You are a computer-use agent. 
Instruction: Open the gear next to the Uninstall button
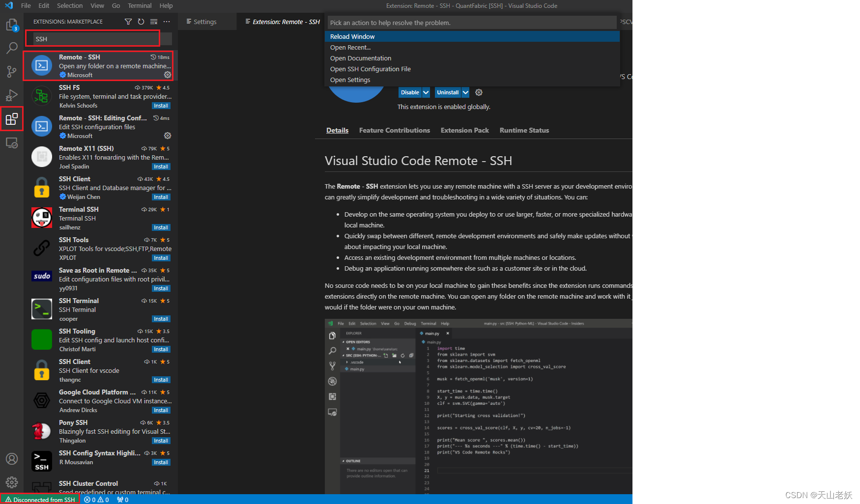479,92
